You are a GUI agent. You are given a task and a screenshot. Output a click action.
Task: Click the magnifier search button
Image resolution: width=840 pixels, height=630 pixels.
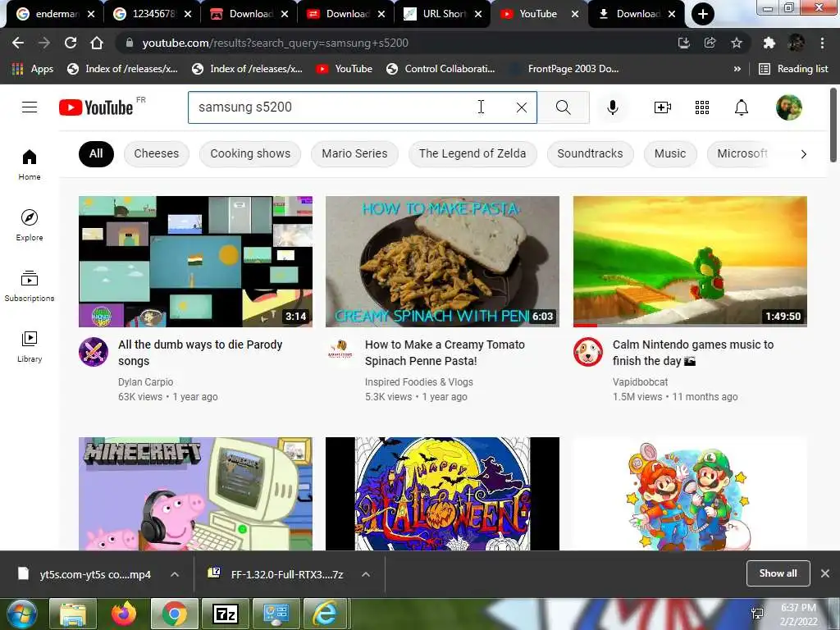(563, 107)
